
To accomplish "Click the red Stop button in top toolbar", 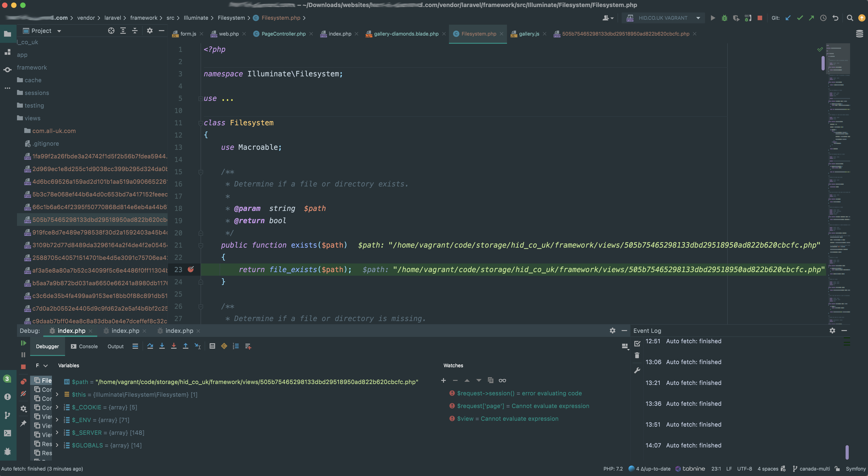I will [759, 18].
